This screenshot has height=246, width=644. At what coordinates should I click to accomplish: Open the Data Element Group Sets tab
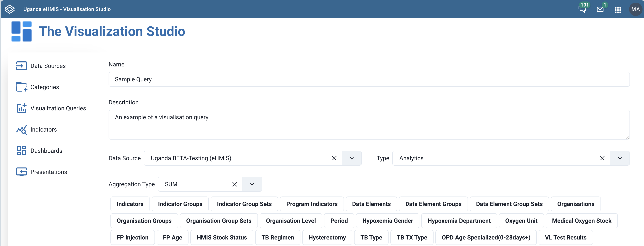(509, 204)
